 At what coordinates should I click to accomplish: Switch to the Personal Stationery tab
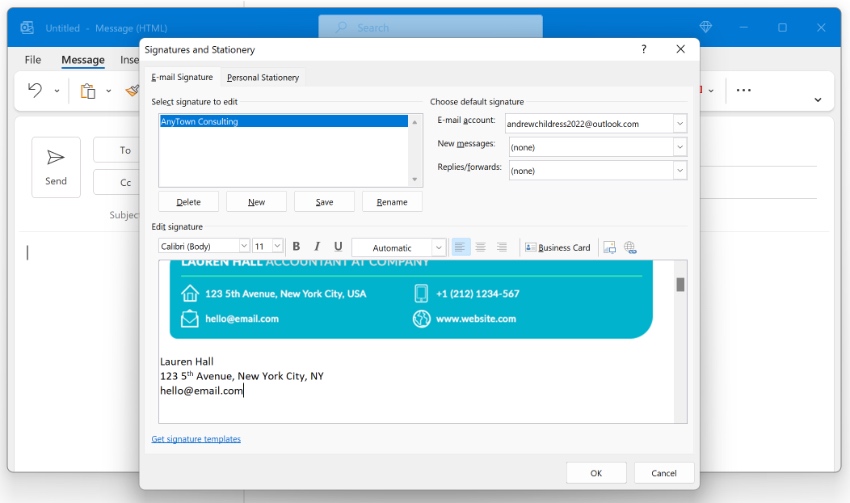click(263, 78)
